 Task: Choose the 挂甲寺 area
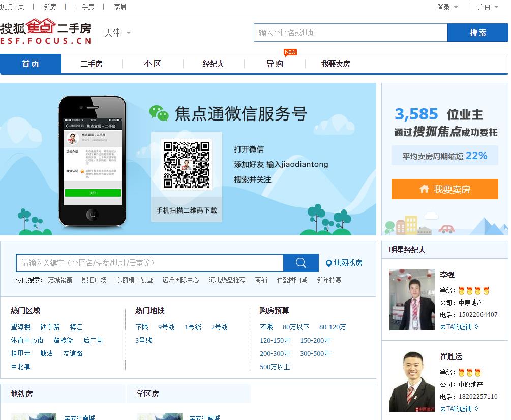point(20,353)
